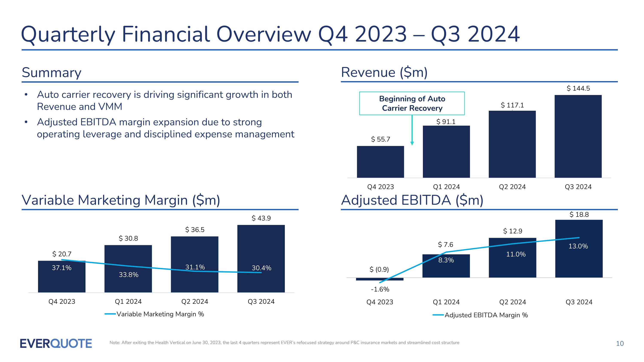The image size is (644, 362).
Task: Click the 13.0% EBITDA margin label
Action: pos(578,246)
